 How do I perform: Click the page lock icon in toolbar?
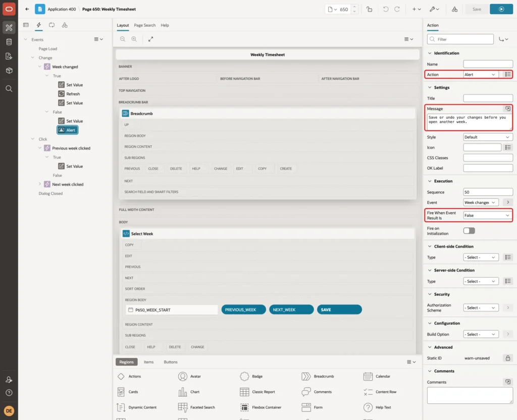tap(369, 9)
